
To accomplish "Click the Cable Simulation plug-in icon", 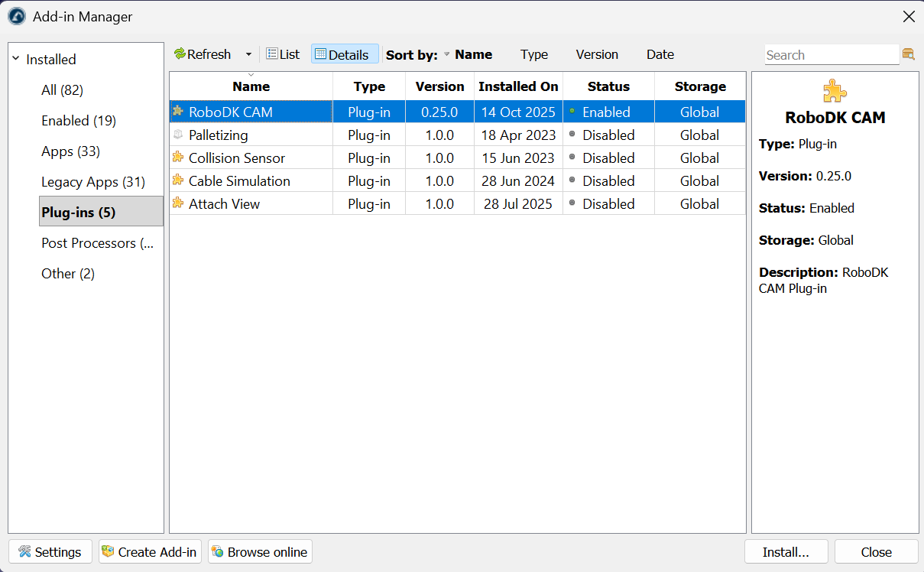I will point(178,180).
